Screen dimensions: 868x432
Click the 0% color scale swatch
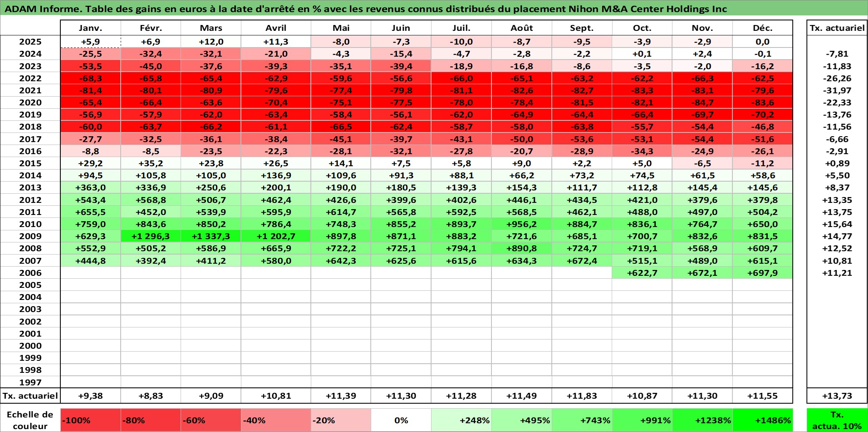[401, 420]
